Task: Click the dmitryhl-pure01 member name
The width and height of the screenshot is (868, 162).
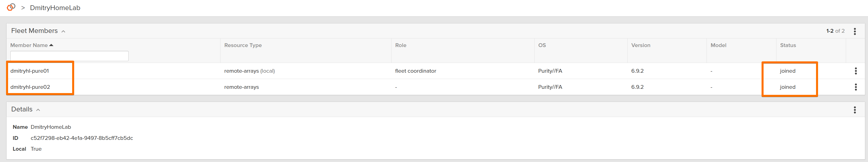Action: (x=30, y=71)
